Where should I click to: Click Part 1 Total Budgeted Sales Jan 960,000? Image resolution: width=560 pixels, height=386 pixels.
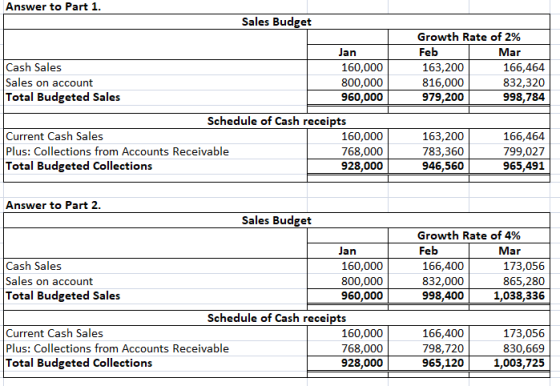[x=348, y=97]
